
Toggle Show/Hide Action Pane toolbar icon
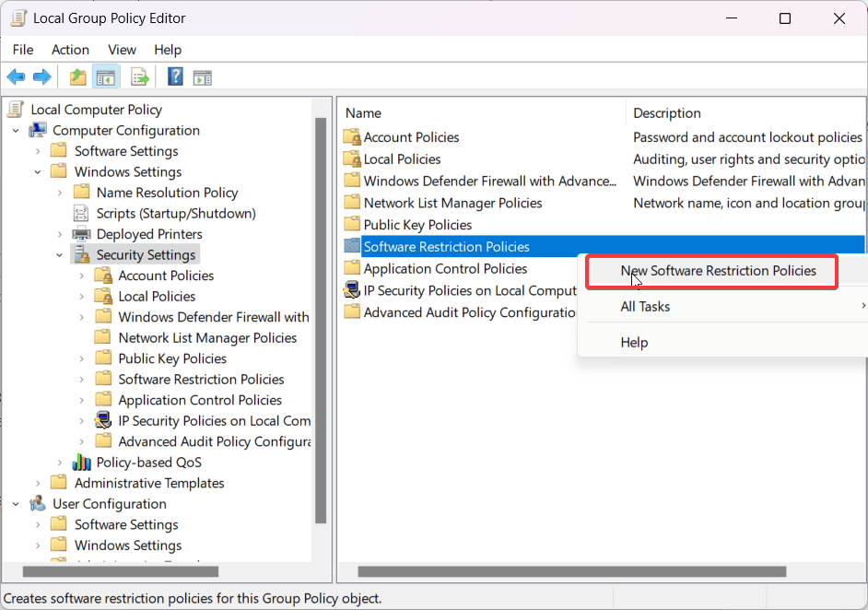(202, 77)
